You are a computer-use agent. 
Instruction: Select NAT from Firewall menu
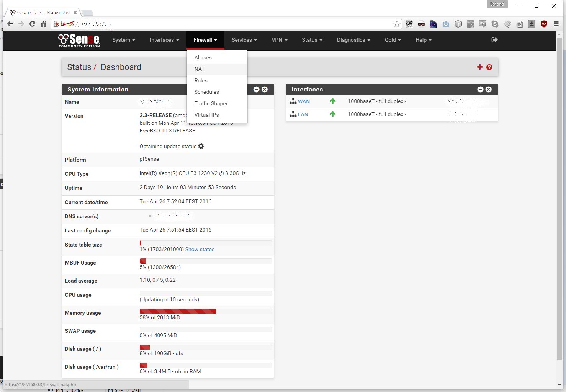(x=217, y=69)
